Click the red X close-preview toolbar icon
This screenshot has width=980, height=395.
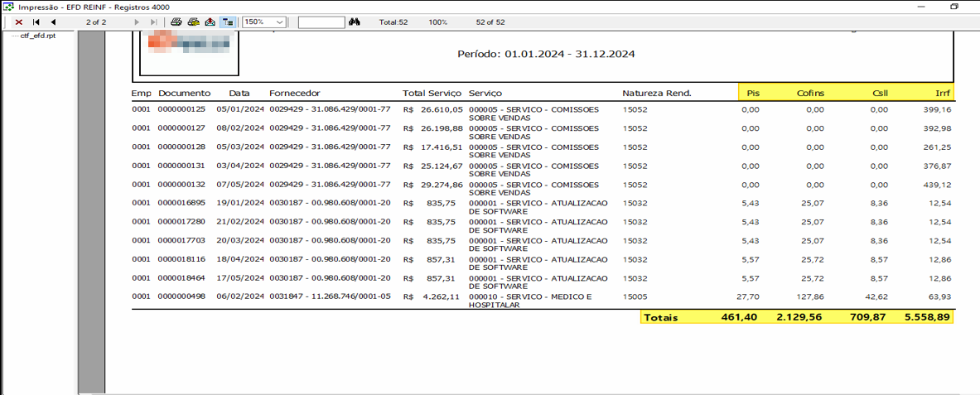[x=19, y=22]
